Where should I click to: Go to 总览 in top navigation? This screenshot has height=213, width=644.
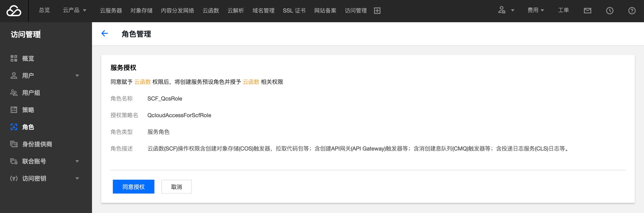[x=45, y=10]
